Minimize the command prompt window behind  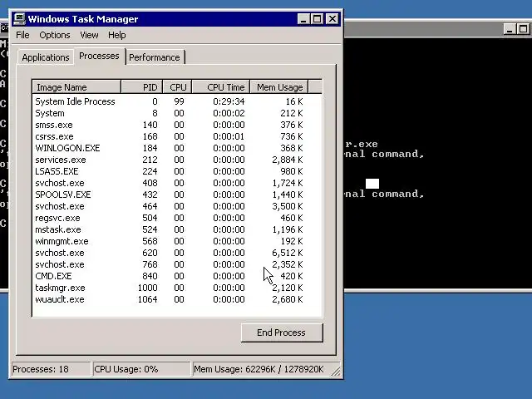pyautogui.click(x=509, y=29)
